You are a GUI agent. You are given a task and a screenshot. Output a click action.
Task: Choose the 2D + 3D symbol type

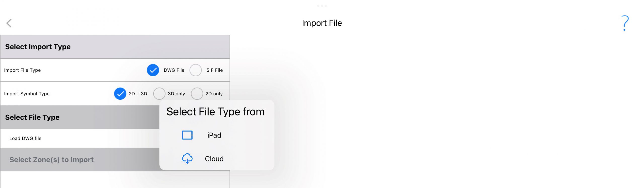click(x=120, y=94)
